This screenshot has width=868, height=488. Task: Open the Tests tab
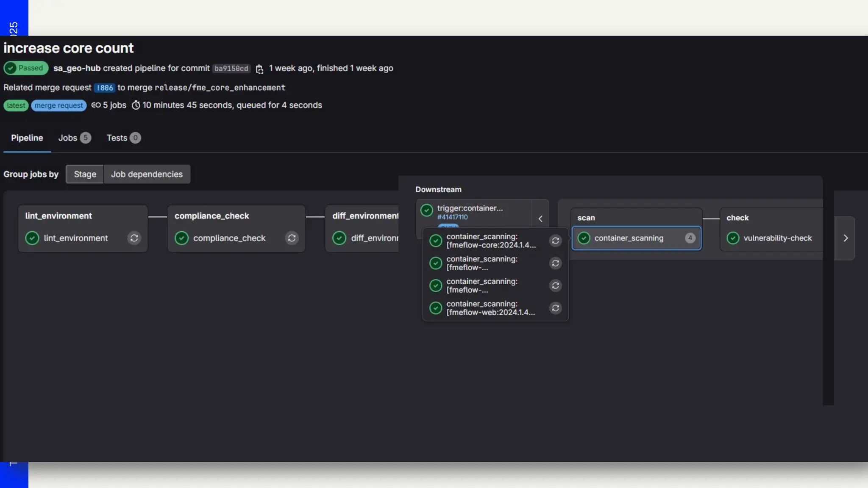point(123,138)
